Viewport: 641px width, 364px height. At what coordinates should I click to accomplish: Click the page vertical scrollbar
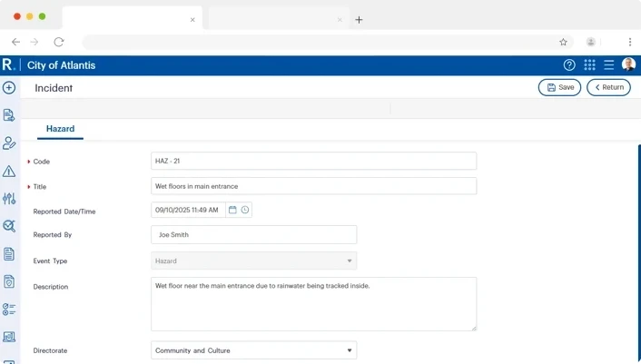point(639,253)
